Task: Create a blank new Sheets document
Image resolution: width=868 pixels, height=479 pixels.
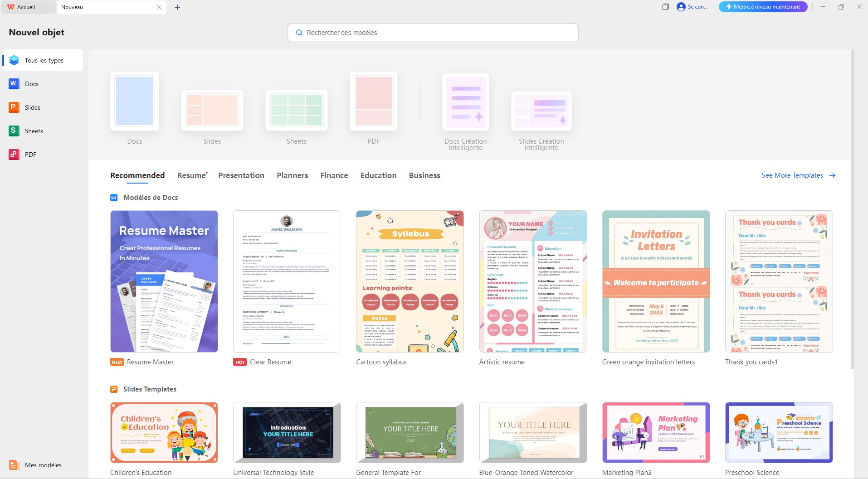Action: [x=296, y=110]
